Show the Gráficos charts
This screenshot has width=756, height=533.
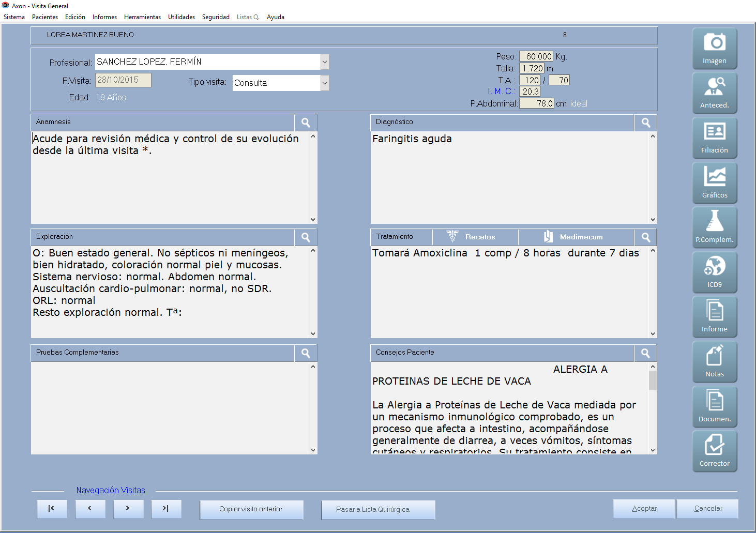pos(714,182)
